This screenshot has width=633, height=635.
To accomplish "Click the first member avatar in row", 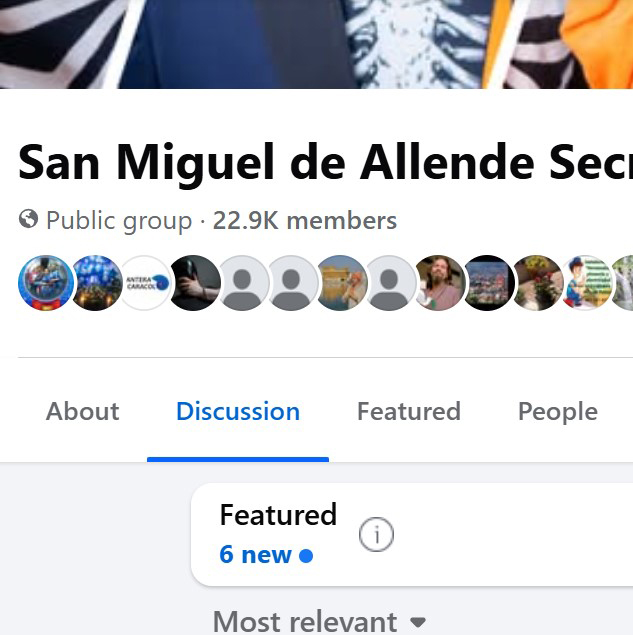I will point(46,283).
